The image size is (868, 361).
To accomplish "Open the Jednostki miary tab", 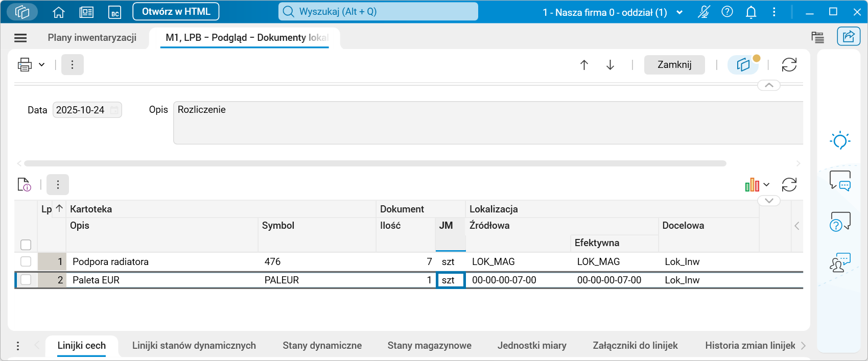I will 532,346.
